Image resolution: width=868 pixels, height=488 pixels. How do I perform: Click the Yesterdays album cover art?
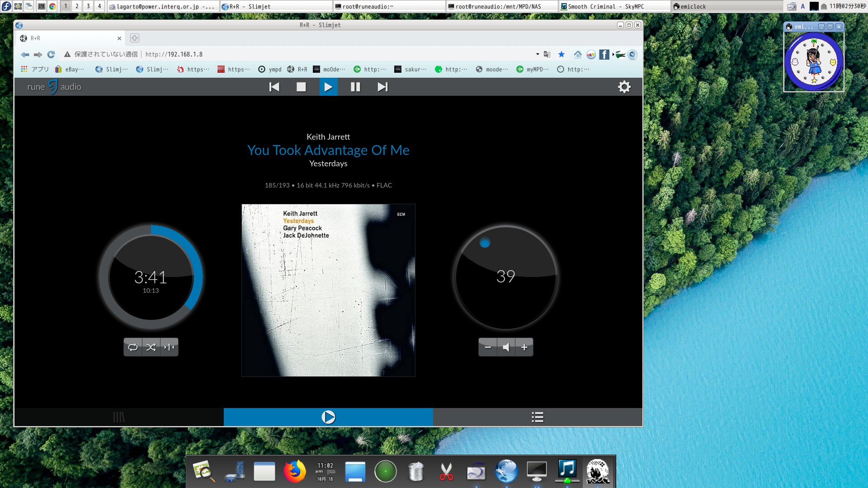click(x=328, y=290)
